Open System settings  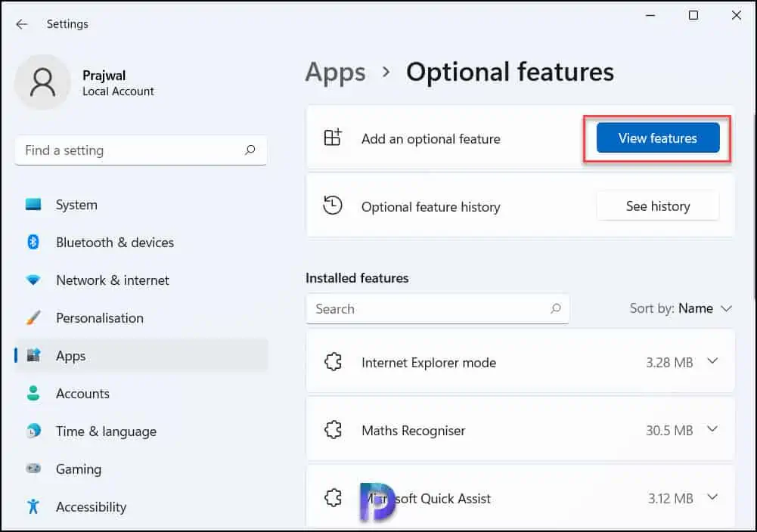click(141, 205)
